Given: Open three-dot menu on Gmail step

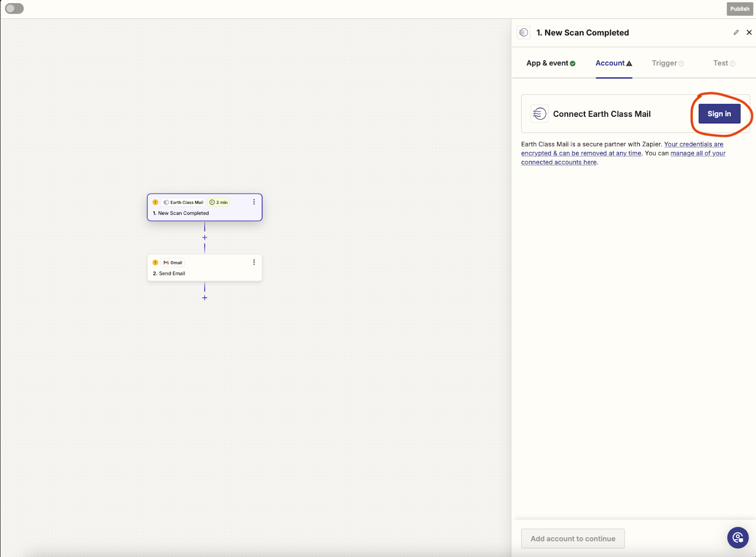Looking at the screenshot, I should pos(254,262).
